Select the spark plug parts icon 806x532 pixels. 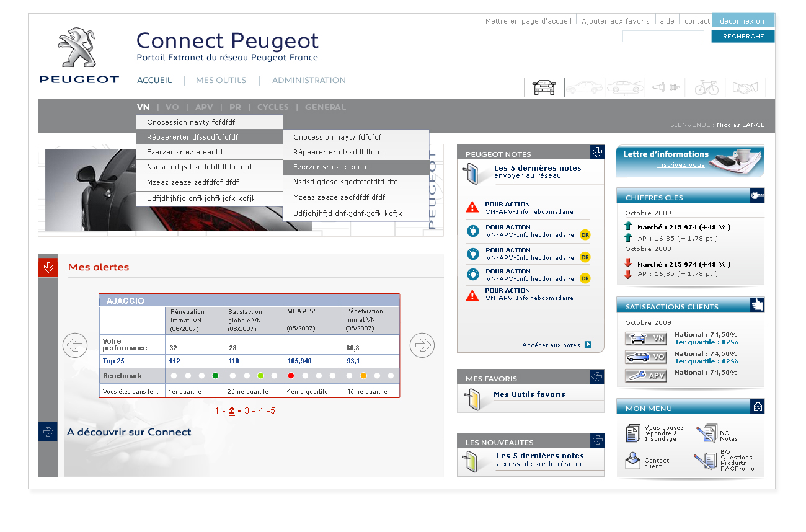coord(665,87)
